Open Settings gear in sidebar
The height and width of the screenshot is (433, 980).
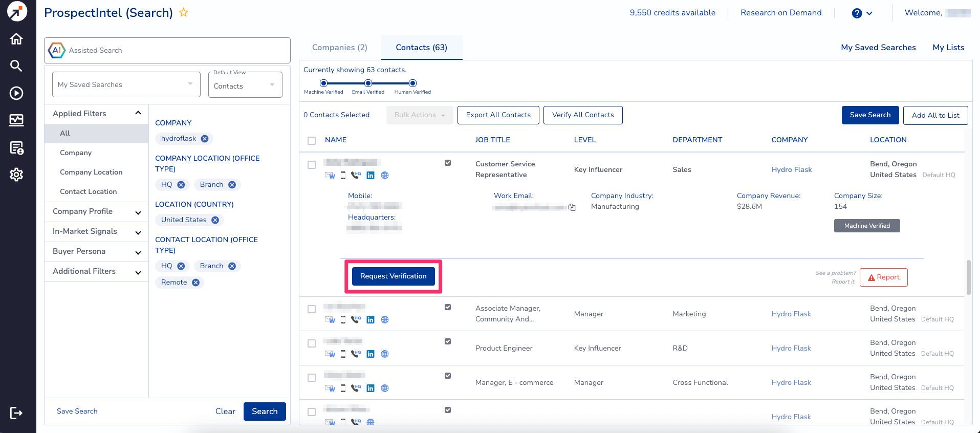click(16, 175)
